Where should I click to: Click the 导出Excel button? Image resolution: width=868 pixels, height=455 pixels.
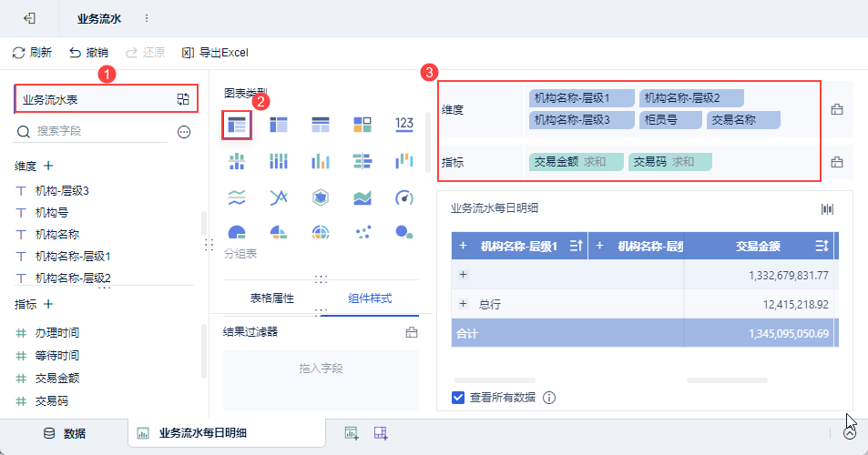pos(215,53)
